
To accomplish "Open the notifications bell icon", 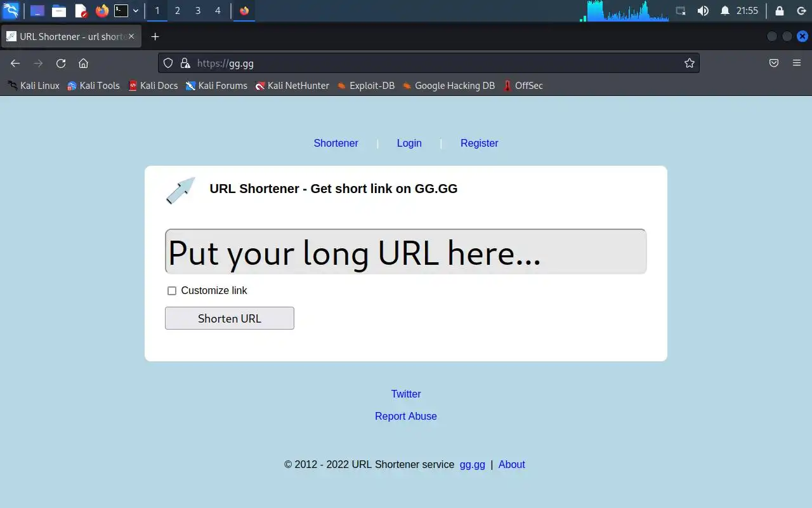I will [x=725, y=11].
